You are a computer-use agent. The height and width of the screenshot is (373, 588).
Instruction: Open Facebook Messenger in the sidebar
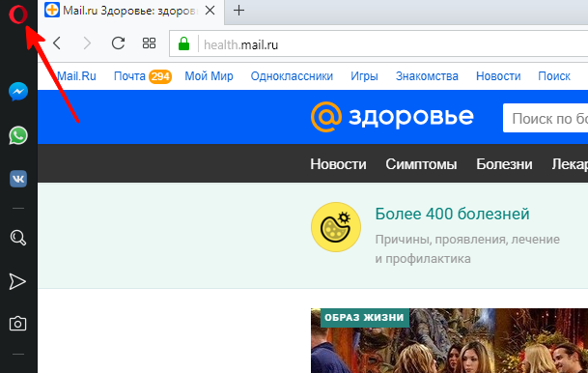click(18, 92)
